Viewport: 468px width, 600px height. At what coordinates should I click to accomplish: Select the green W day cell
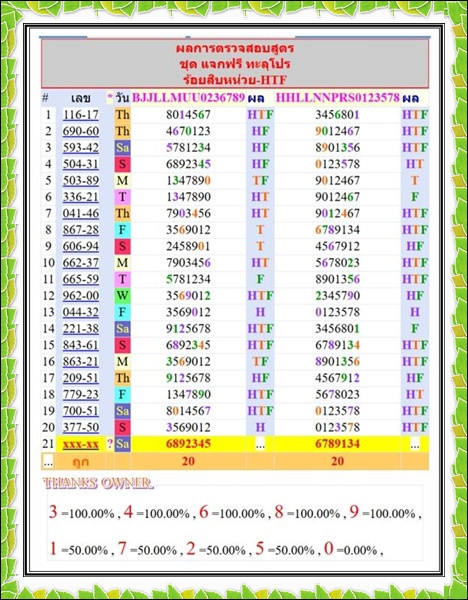(122, 295)
